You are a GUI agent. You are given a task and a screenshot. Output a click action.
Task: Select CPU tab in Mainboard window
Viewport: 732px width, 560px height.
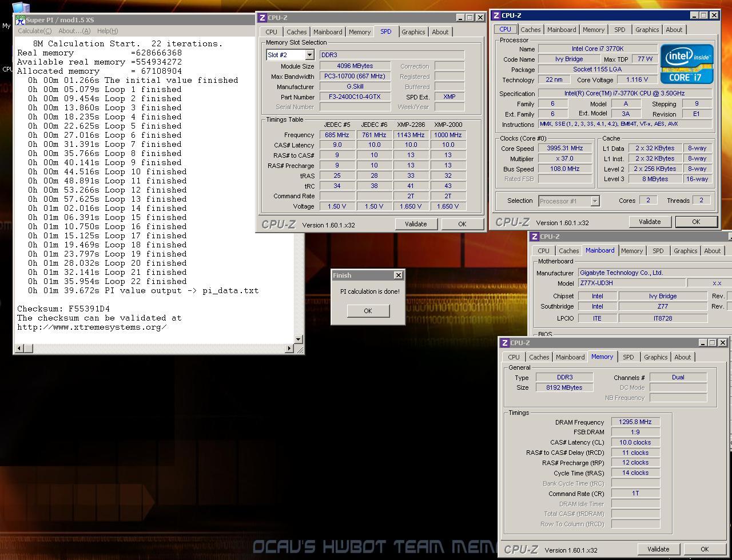[543, 251]
